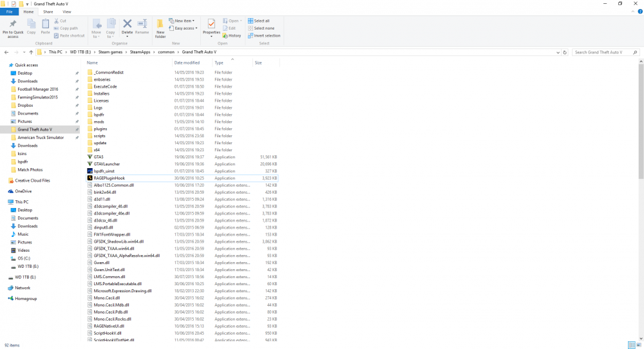Switch to large icons view in status bar
This screenshot has width=644, height=349.
639,345
